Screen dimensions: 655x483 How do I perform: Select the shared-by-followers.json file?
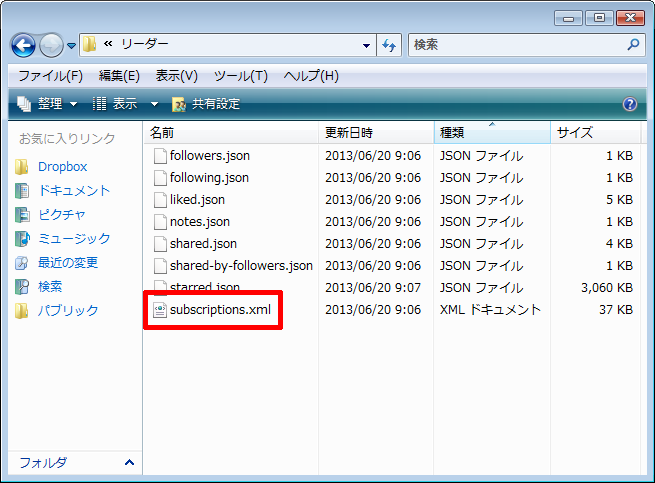click(241, 266)
